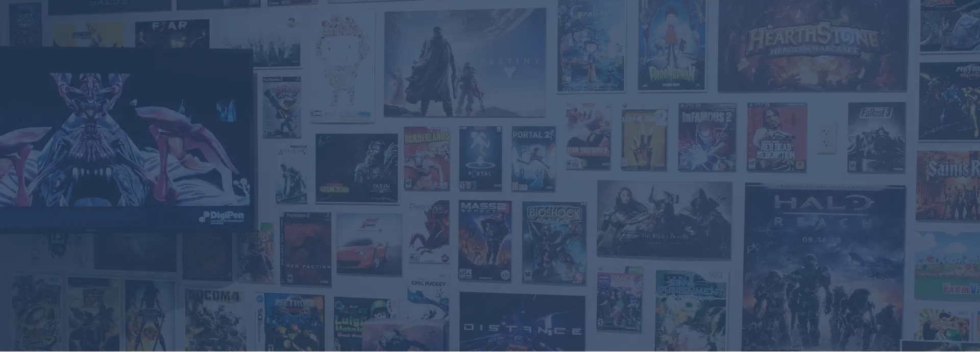Select the Dragon Age cover with red dragon
This screenshot has height=352, width=980.
tap(429, 232)
